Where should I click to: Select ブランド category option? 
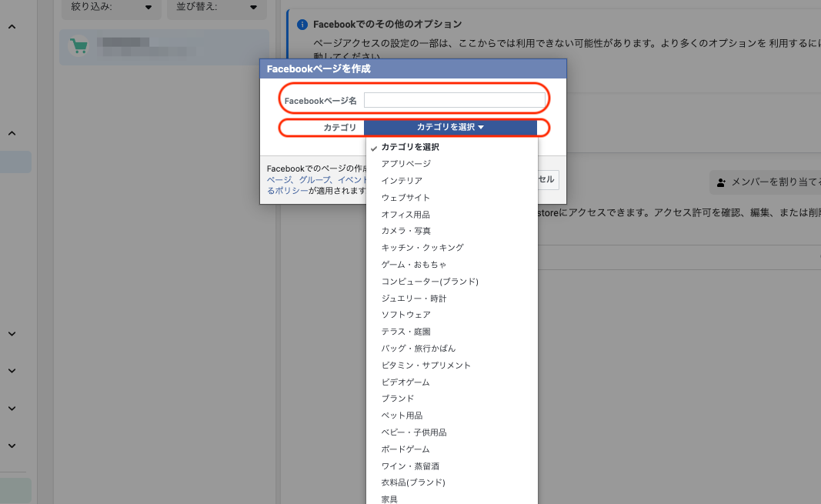coord(452,399)
